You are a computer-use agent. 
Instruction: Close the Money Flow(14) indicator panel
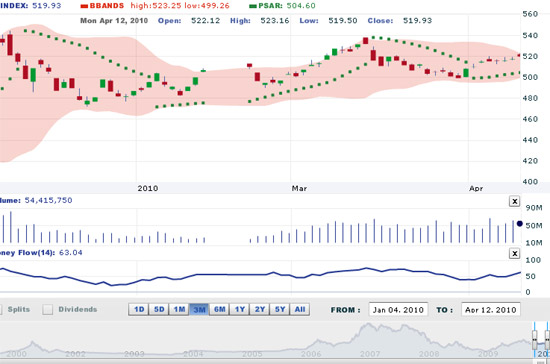514,254
